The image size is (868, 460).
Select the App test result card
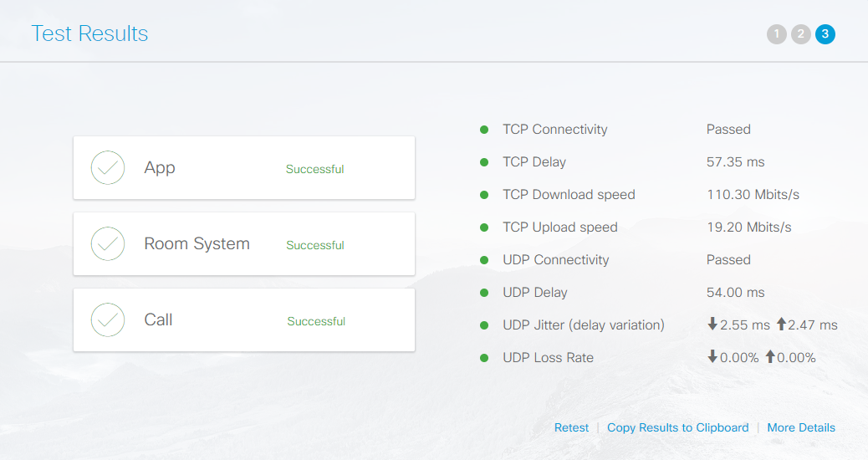click(244, 168)
